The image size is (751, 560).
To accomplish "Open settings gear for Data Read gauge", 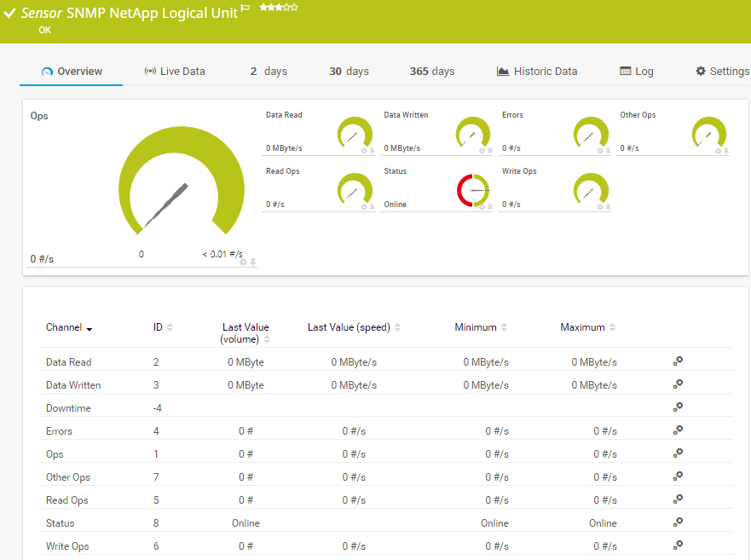I will point(364,151).
